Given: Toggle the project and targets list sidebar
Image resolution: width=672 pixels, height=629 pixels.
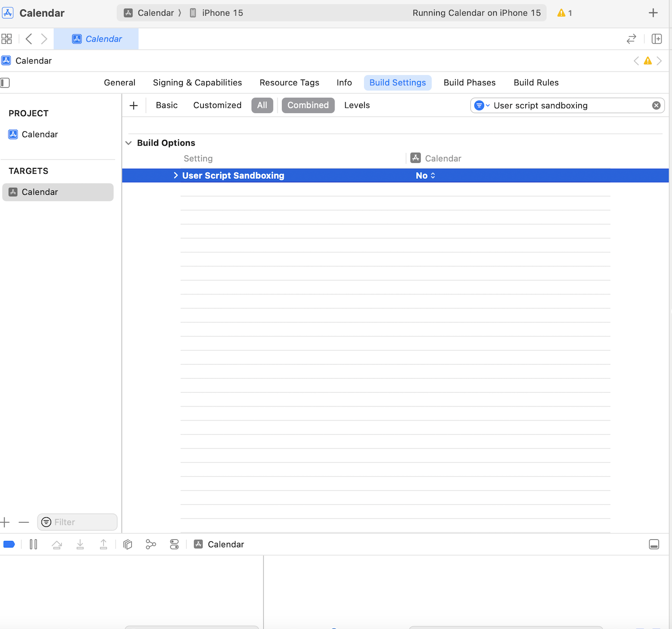Looking at the screenshot, I should [5, 83].
